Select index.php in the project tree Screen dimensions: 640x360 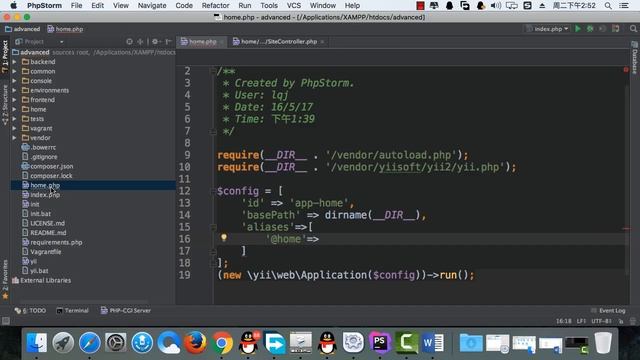click(45, 195)
